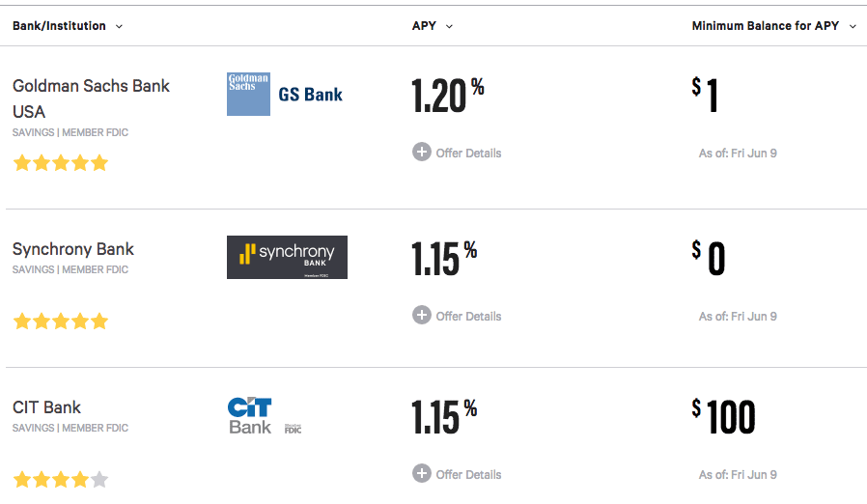Image resolution: width=867 pixels, height=504 pixels.
Task: Open Goldman Sachs Bank USA listing name
Action: (x=91, y=99)
